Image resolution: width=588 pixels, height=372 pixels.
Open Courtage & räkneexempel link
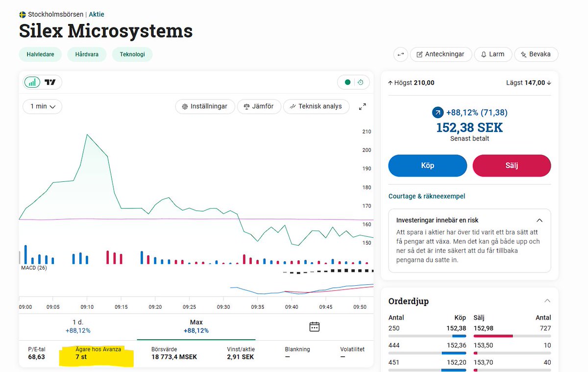[x=427, y=196]
